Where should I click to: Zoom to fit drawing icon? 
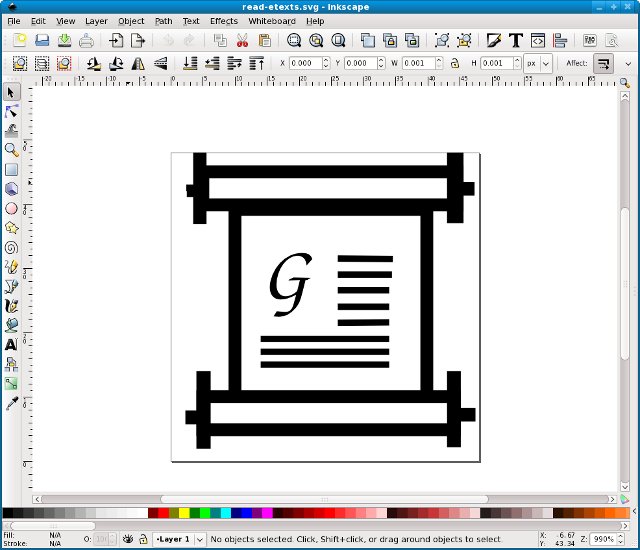pyautogui.click(x=316, y=40)
